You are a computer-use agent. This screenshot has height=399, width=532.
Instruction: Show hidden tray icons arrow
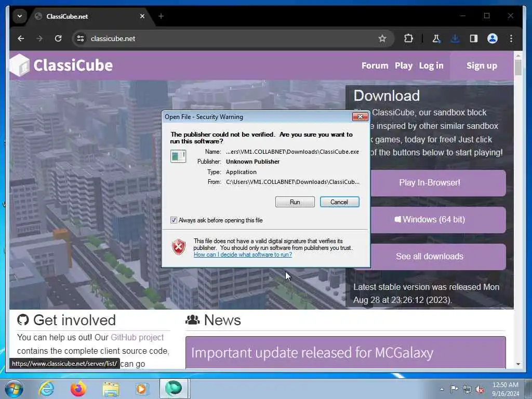[442, 389]
